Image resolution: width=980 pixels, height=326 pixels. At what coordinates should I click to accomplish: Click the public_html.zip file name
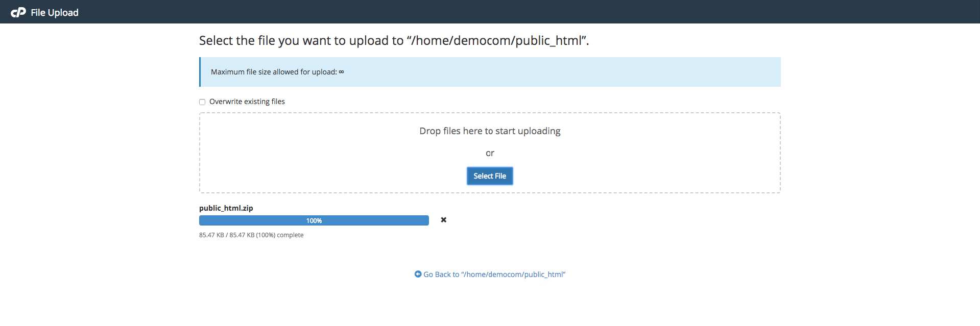[226, 208]
